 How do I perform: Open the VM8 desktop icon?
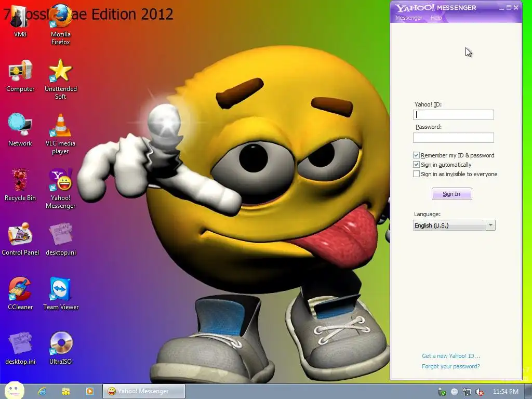pos(20,20)
